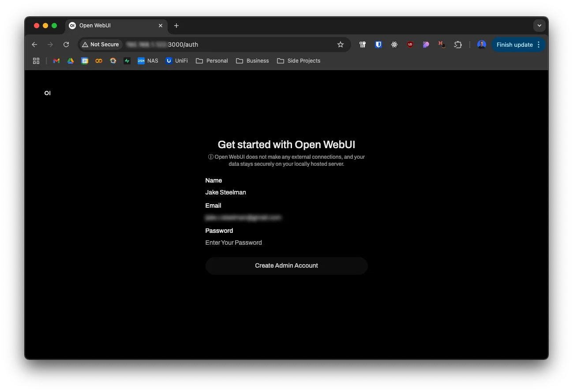Open the UniFi bookmark
The width and height of the screenshot is (573, 392).
[177, 61]
